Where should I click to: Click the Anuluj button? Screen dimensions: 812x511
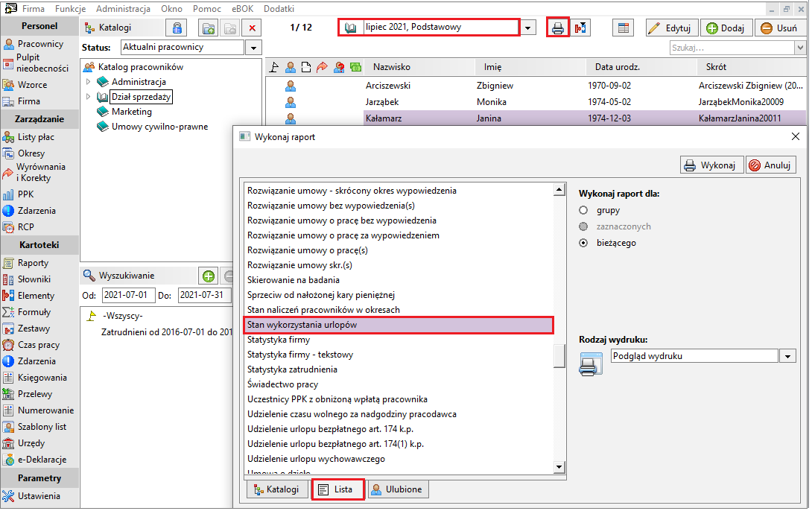[x=770, y=165]
